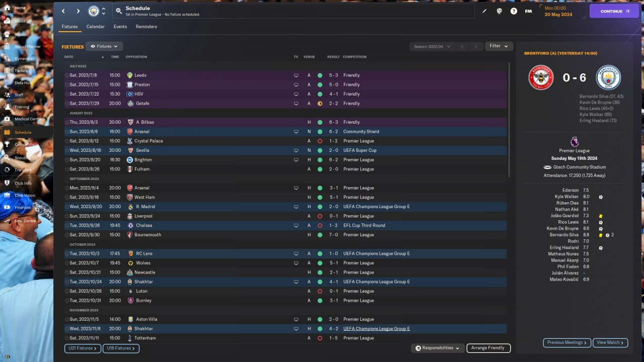Click the Schedule search field in the top bar
This screenshot has height=362, width=644.
click(x=293, y=11)
